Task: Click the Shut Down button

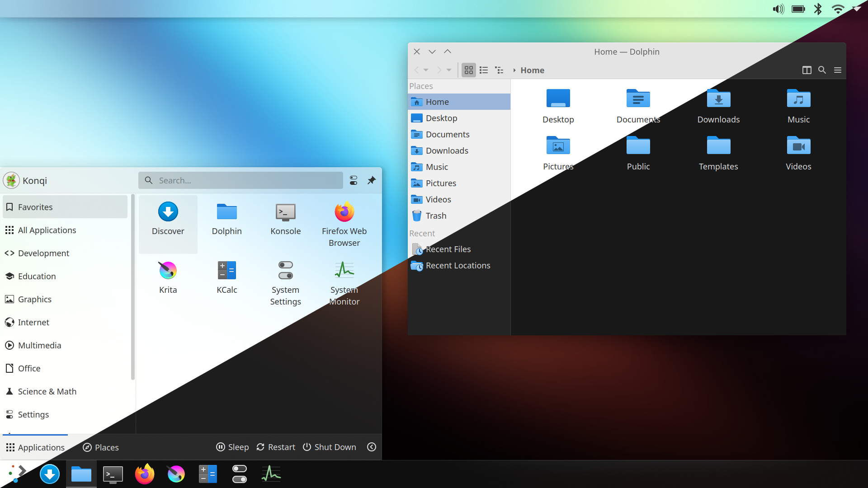Action: click(x=330, y=447)
